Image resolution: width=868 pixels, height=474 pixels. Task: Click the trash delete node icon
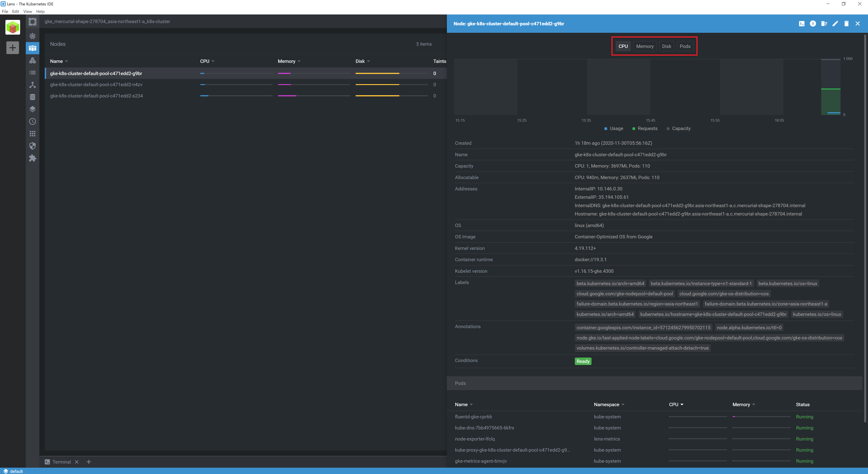[x=847, y=24]
